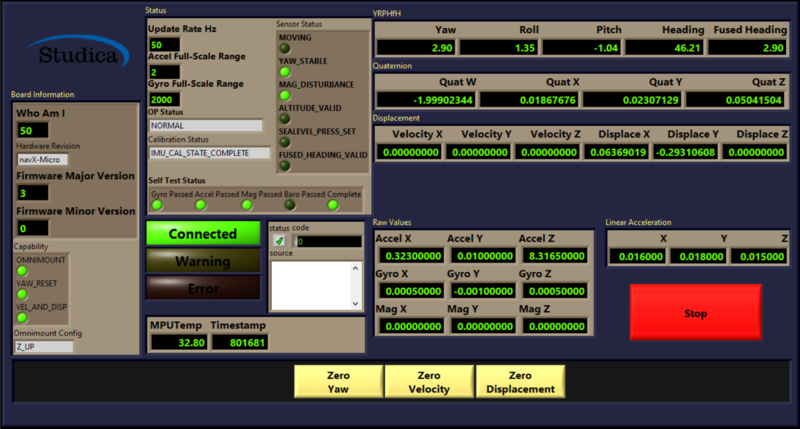
Task: Click the ALTITUDE_VALID indicator LED
Action: [284, 119]
